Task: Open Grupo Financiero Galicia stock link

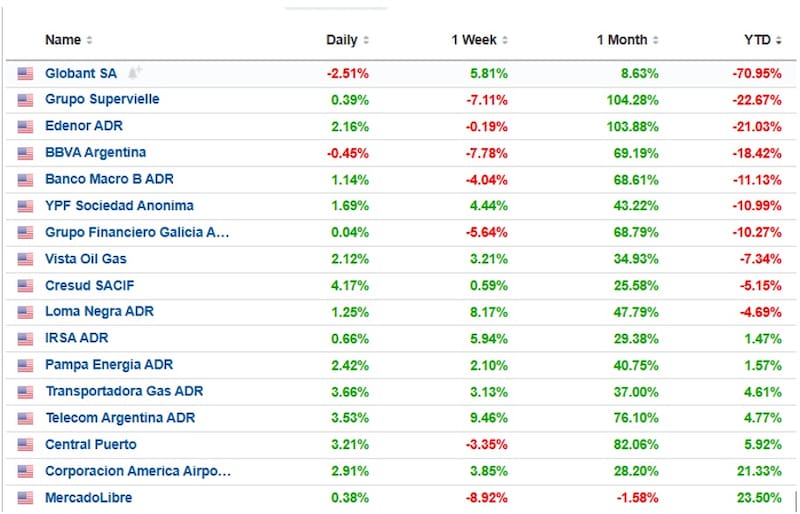Action: pos(137,232)
